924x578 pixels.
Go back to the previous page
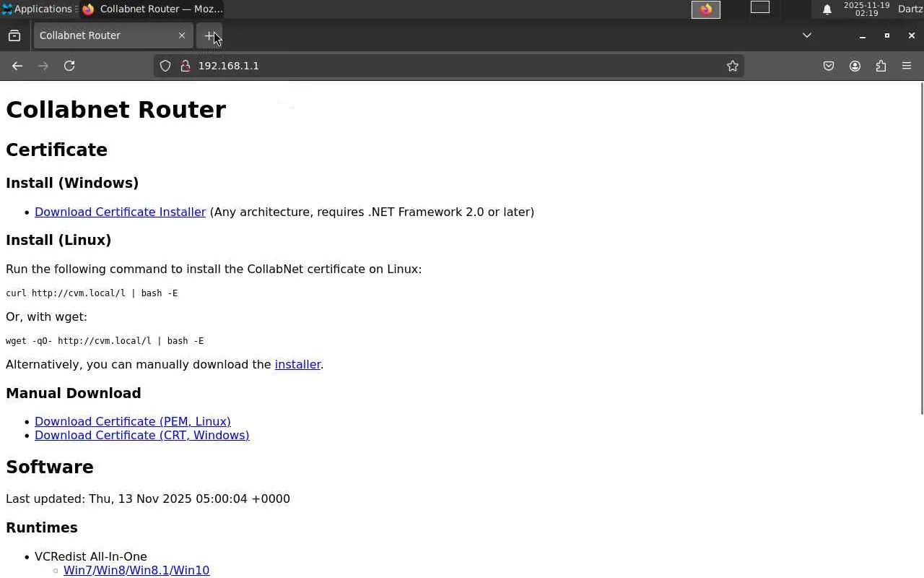point(17,66)
